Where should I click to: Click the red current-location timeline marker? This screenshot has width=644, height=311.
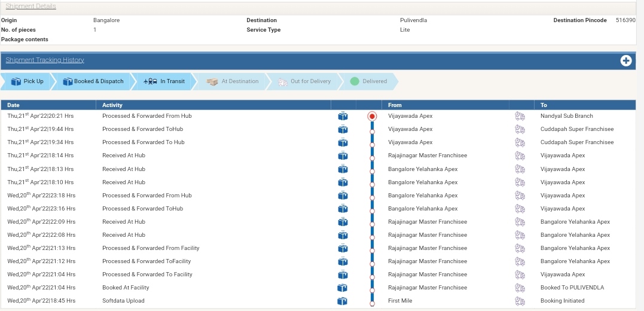coord(372,116)
